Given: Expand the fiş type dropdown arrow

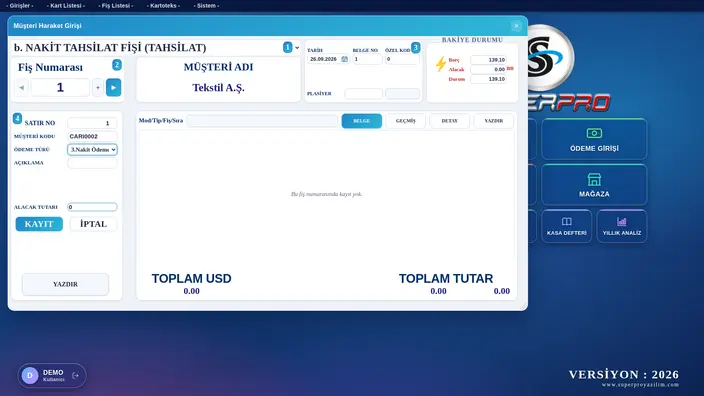Looking at the screenshot, I should [x=297, y=48].
